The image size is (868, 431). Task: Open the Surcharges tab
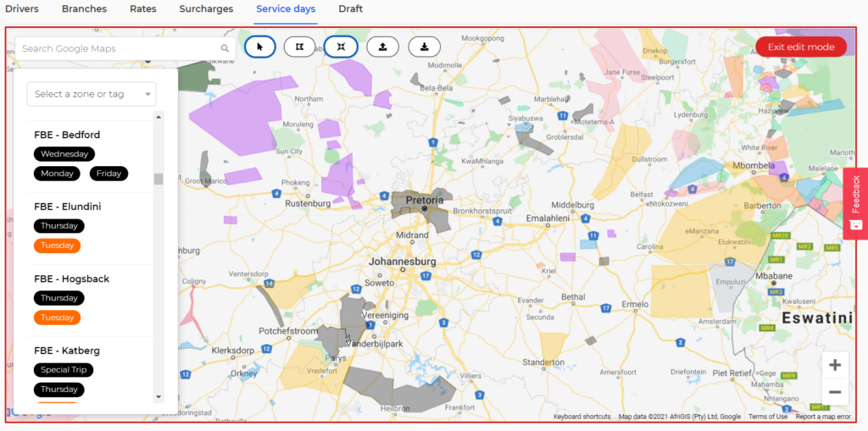pos(206,8)
